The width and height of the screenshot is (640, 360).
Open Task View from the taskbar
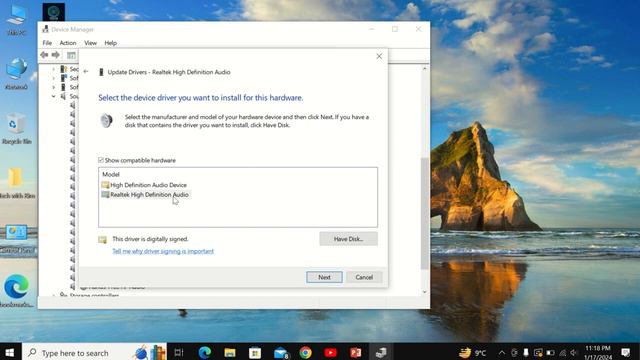click(179, 352)
